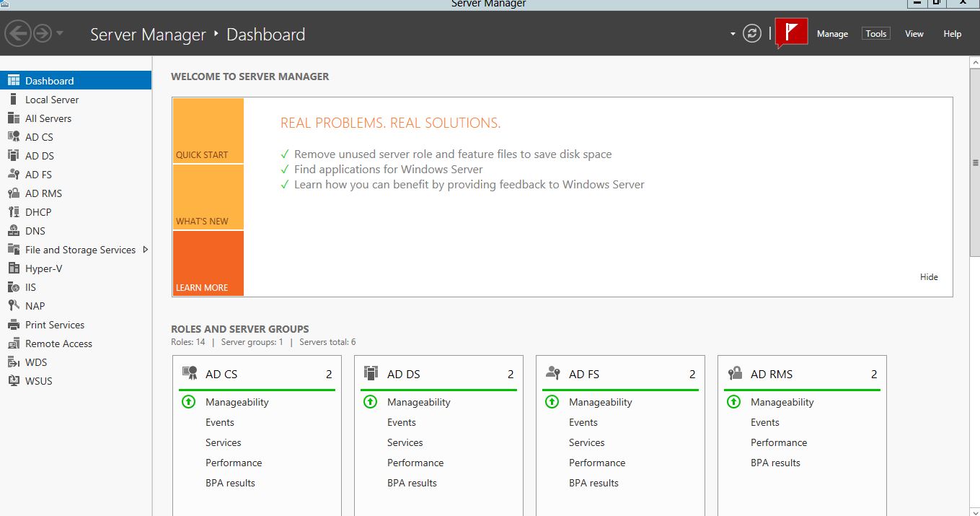Viewport: 980px width, 516px height.
Task: Select the LEARN MORE orange tile
Action: tap(208, 263)
